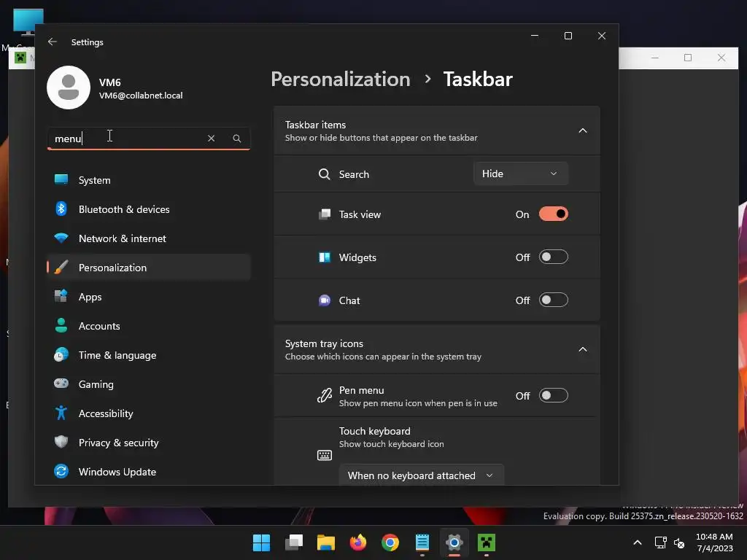Click the network icon in system tray
The image size is (747, 560).
660,542
